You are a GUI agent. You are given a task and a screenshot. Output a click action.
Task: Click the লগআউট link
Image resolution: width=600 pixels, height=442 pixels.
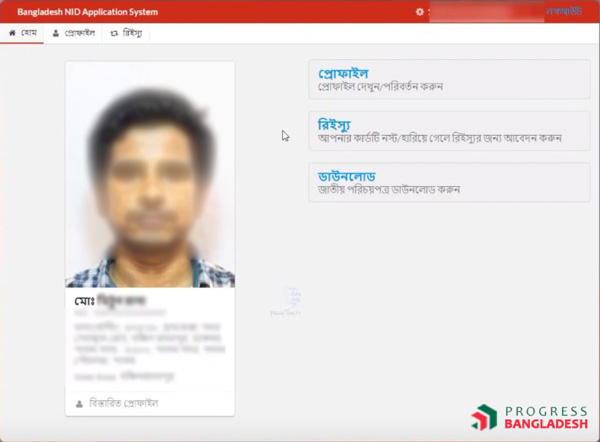(564, 11)
